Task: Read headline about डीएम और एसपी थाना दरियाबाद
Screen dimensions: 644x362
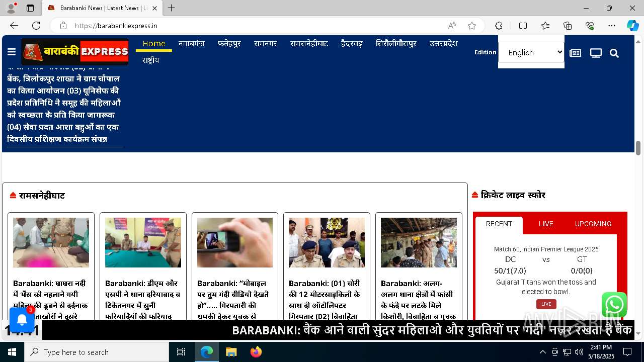Action: [x=142, y=300]
